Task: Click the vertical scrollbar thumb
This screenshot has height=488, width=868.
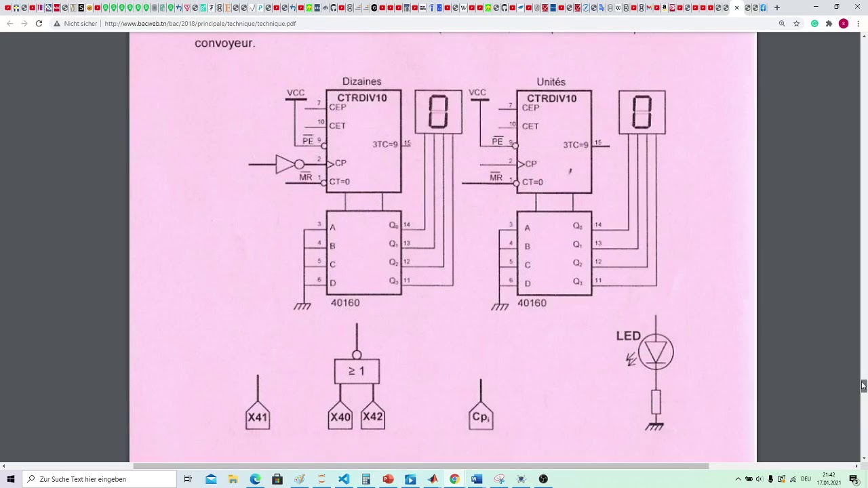Action: tap(863, 386)
